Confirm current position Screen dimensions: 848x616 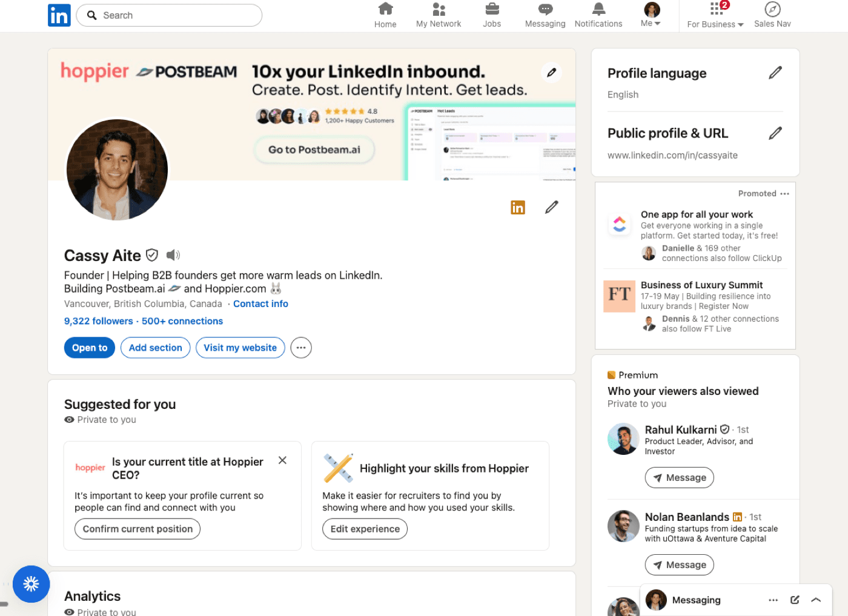pyautogui.click(x=137, y=529)
